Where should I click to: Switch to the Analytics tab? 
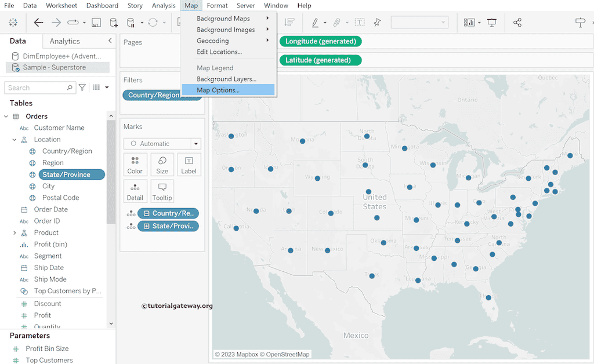65,41
